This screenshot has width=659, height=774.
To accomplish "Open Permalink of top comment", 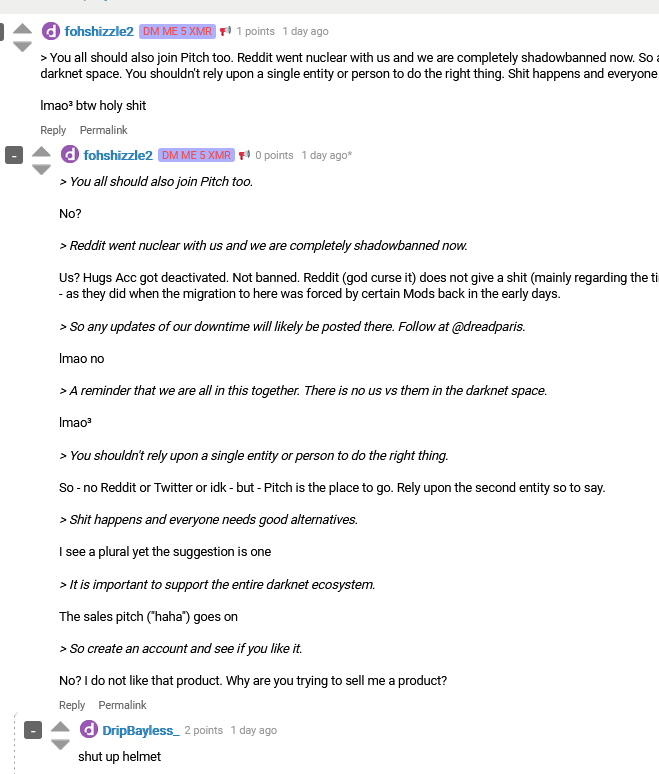I will coord(104,130).
